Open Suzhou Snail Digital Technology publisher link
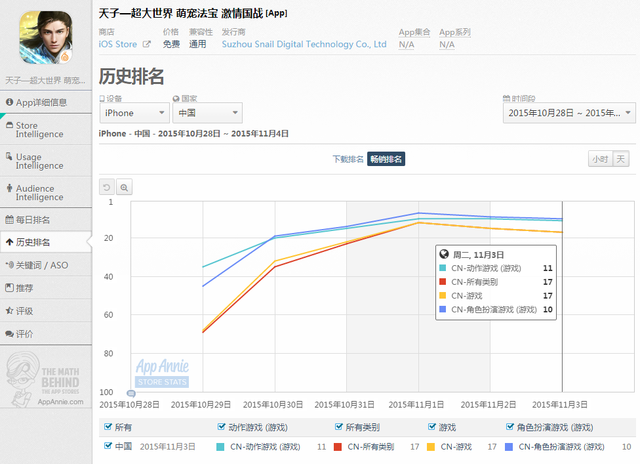The height and width of the screenshot is (464, 640). 304,44
